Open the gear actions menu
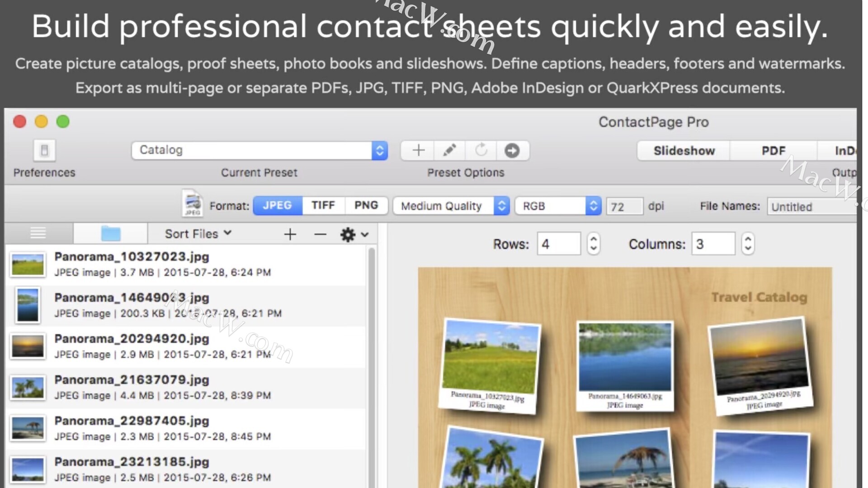The image size is (868, 488). (x=354, y=234)
